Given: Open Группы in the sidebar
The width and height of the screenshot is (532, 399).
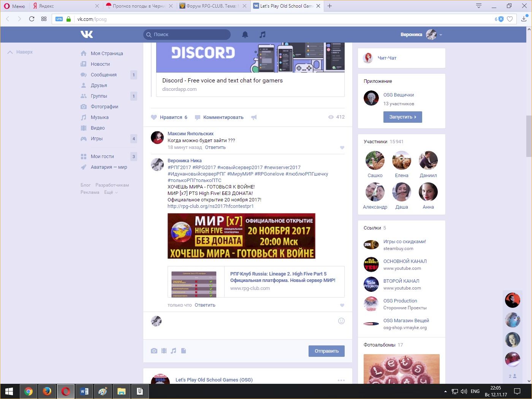Looking at the screenshot, I should pyautogui.click(x=99, y=96).
